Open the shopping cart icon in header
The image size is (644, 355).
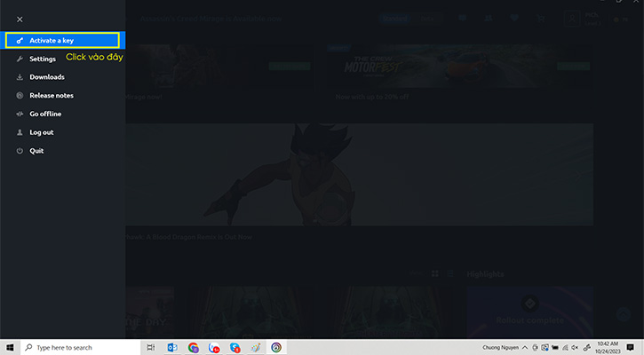[541, 19]
